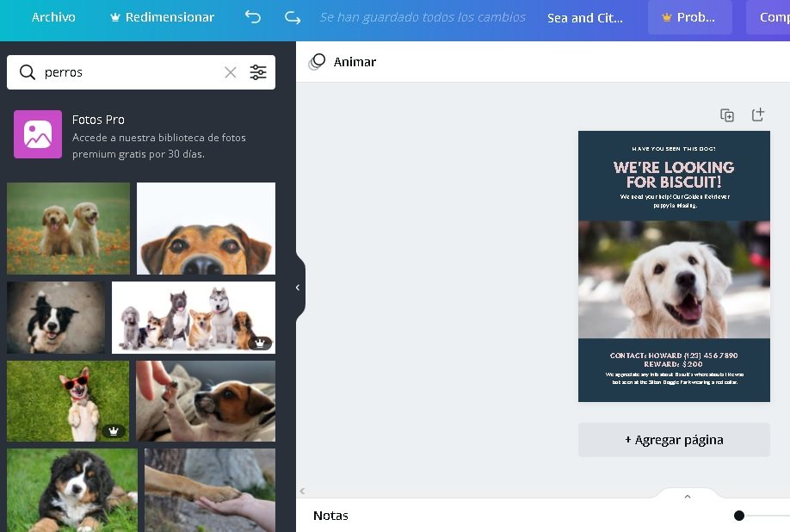Collapse the photos side panel
Image resolution: width=790 pixels, height=532 pixels.
(x=298, y=288)
